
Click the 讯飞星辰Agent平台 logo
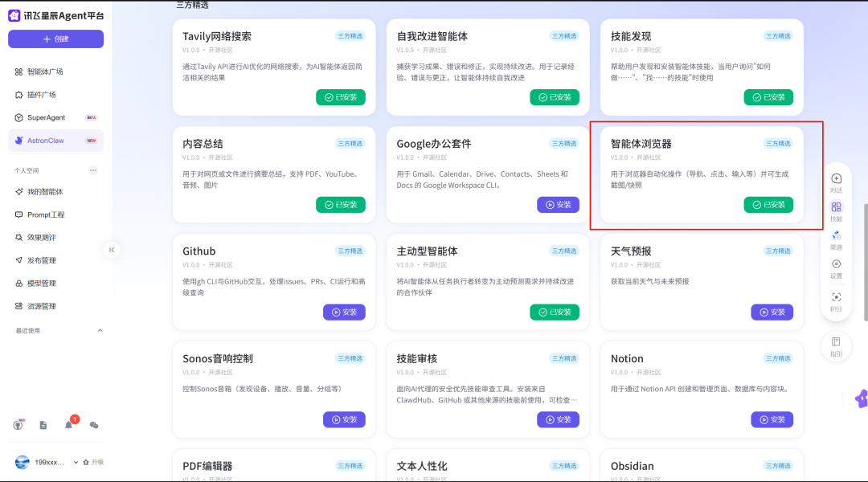click(55, 15)
